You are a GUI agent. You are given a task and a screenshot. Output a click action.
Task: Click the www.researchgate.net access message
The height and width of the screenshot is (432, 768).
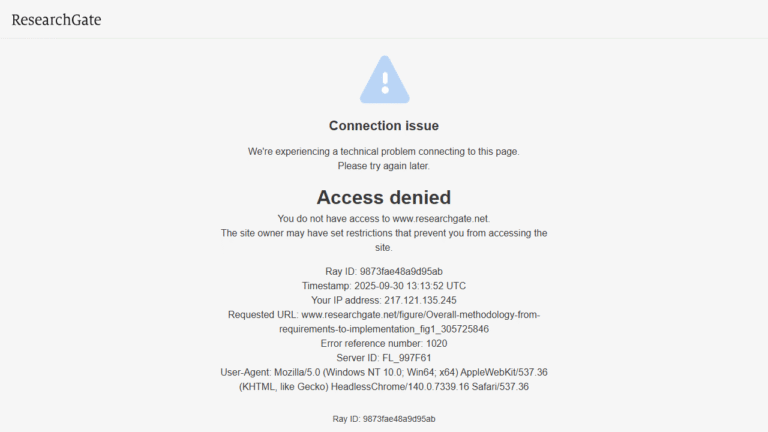(x=384, y=218)
